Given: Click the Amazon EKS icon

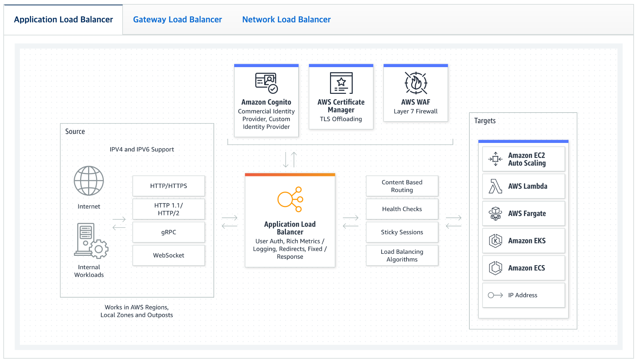Looking at the screenshot, I should point(495,241).
